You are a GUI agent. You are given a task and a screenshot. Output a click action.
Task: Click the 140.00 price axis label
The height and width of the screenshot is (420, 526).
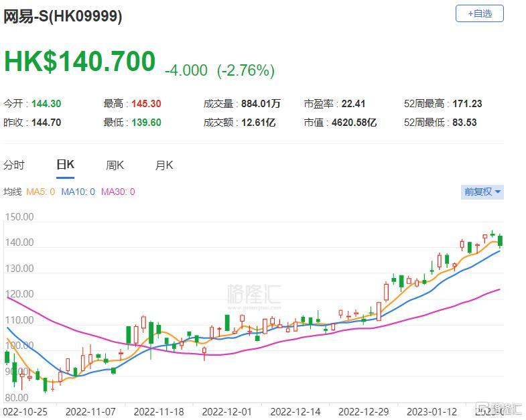click(19, 242)
